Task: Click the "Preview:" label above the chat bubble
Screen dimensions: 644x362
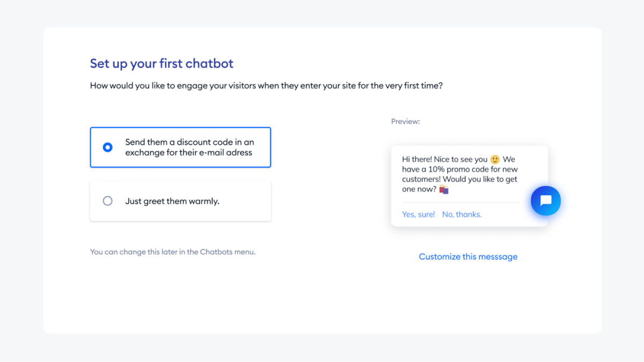Action: pyautogui.click(x=405, y=121)
